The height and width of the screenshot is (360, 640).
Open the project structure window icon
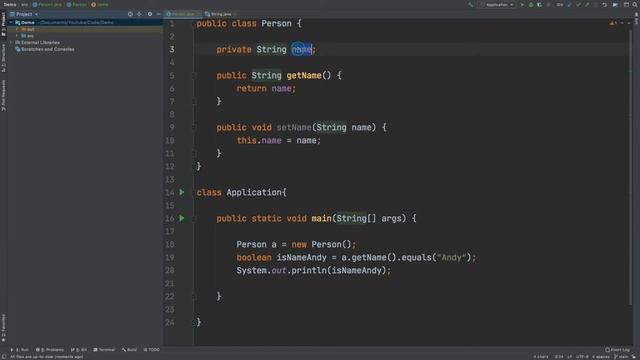coord(626,5)
